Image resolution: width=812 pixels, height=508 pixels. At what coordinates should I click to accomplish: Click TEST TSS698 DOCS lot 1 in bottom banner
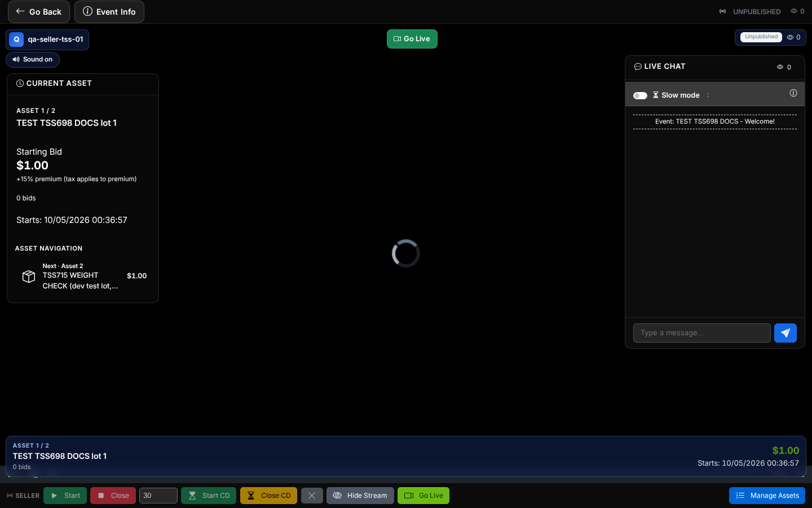[60, 456]
